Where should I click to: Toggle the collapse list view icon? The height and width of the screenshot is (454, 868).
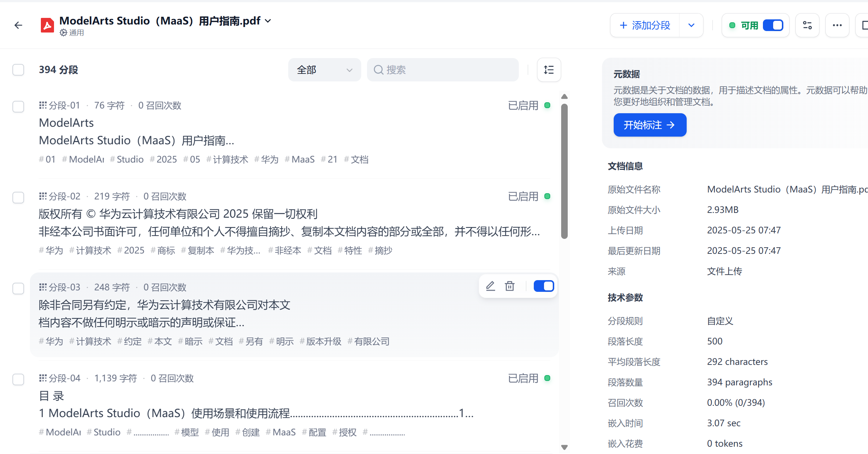click(x=549, y=70)
